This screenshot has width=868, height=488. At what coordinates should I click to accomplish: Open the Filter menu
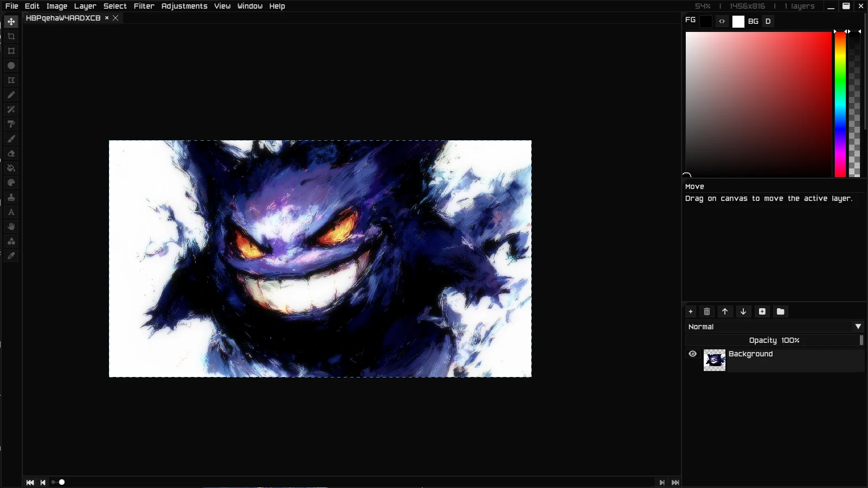point(144,6)
